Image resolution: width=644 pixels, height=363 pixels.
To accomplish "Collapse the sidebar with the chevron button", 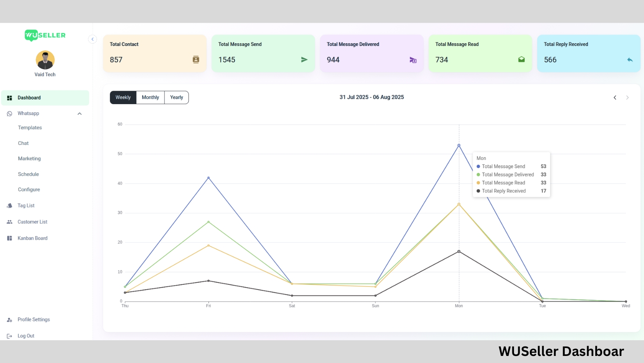I will click(x=93, y=39).
